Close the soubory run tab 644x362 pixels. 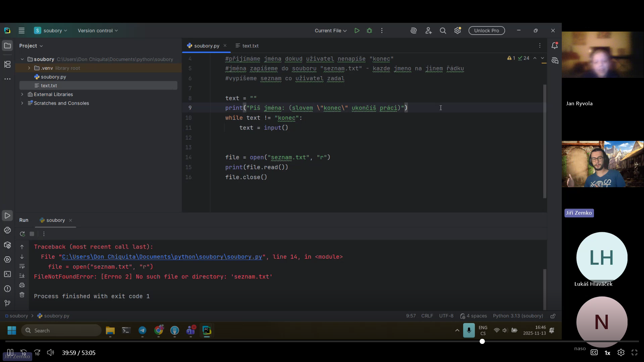(70, 220)
